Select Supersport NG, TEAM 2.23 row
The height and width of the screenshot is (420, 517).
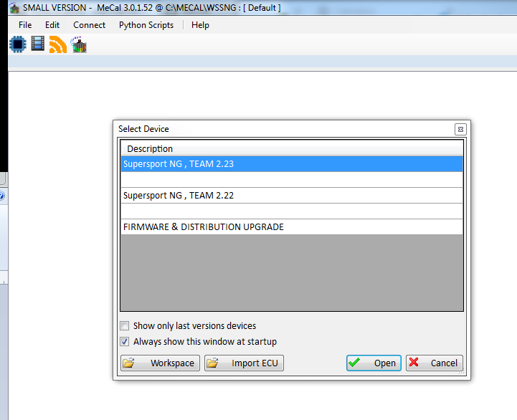pos(292,164)
